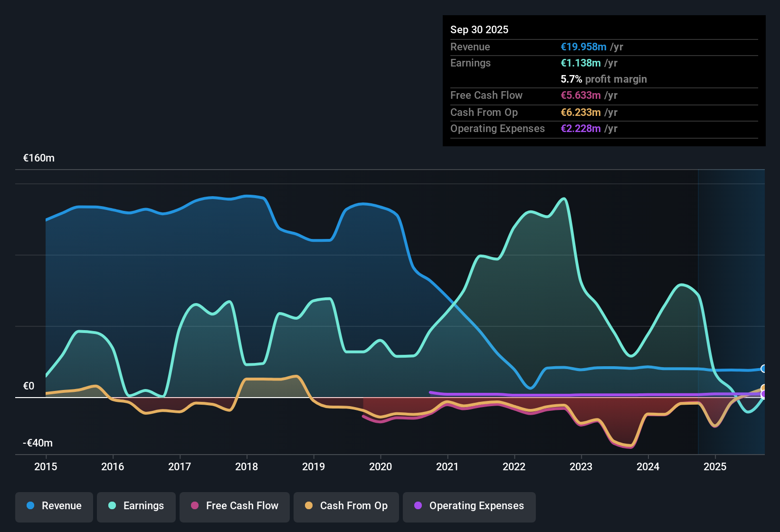The image size is (780, 532).
Task: Click the pink Free Cash Flow legend dot
Action: [x=195, y=505]
